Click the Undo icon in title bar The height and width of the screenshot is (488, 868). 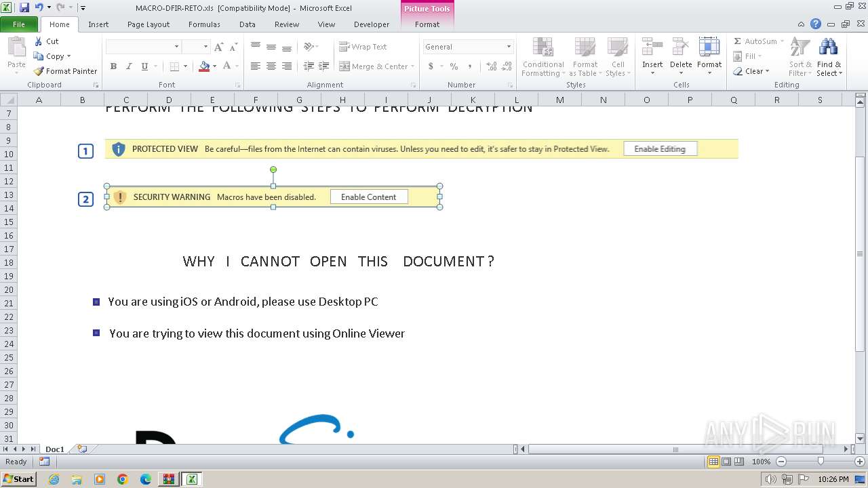[39, 7]
